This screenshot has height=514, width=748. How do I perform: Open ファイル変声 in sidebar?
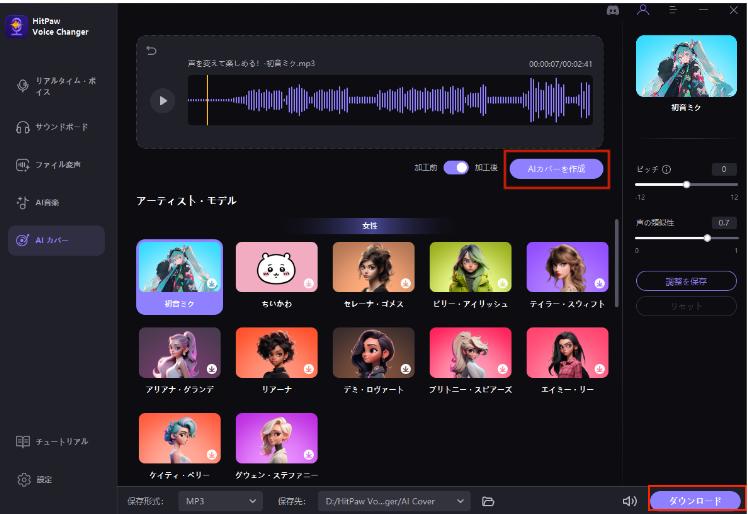click(56, 165)
